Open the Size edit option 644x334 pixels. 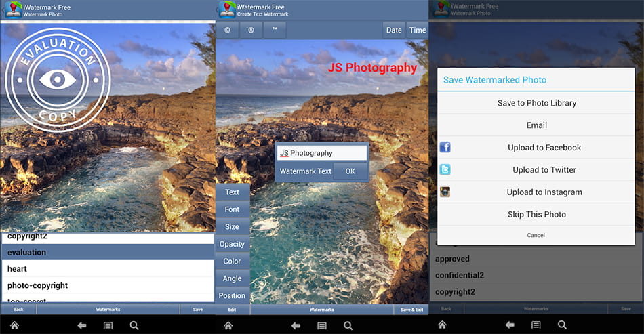pyautogui.click(x=232, y=226)
